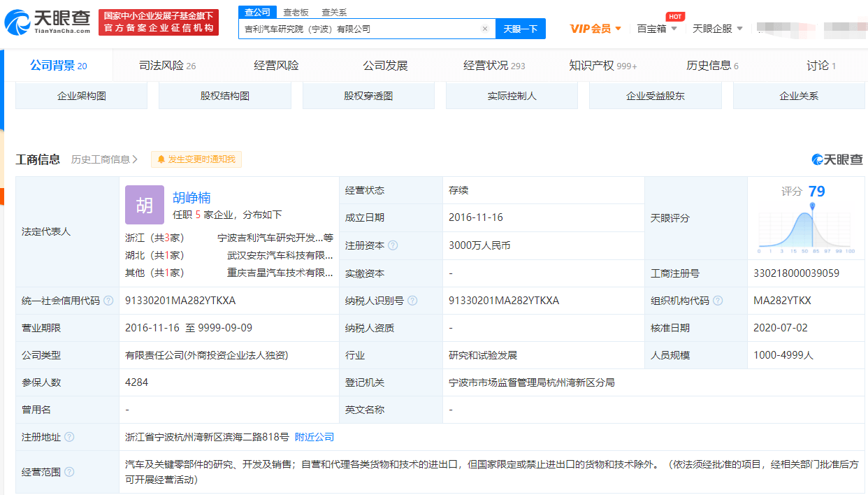Viewport: 868px width, 495px height.
Task: Open the 天眼企服 dropdown
Action: [x=717, y=29]
